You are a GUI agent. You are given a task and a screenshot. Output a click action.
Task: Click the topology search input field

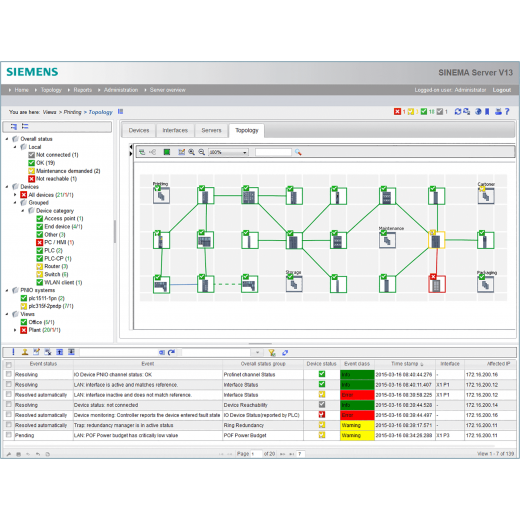(273, 152)
